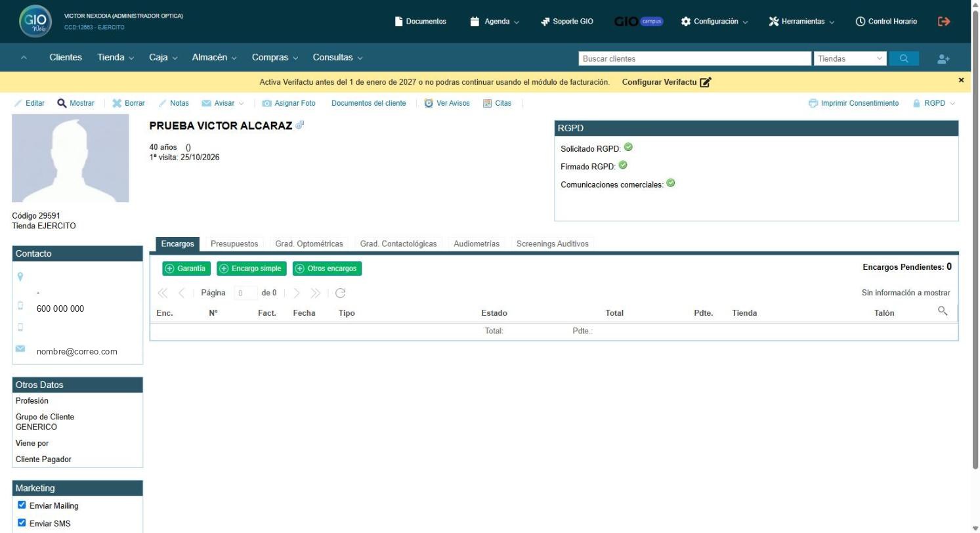Click Asignar Foto camera tool

coord(289,103)
